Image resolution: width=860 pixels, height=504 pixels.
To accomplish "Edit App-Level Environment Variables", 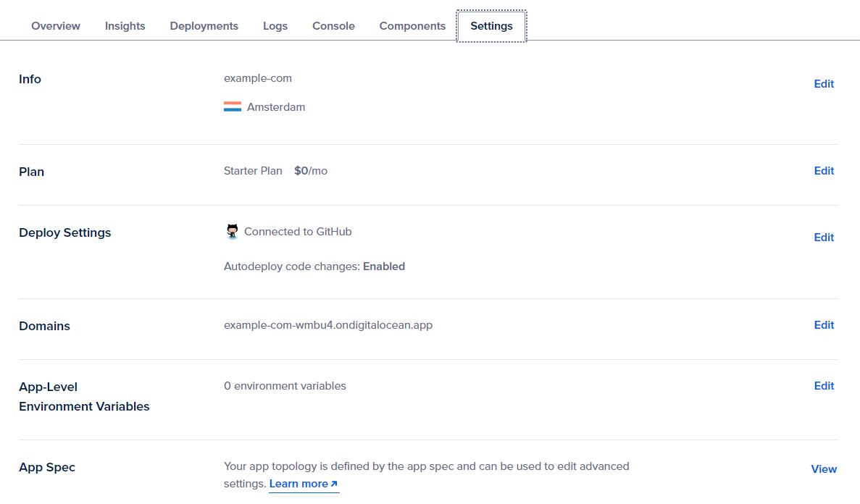I will 824,386.
